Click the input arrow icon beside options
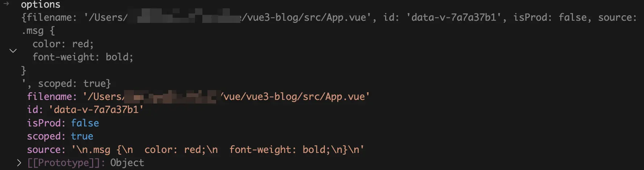 click(x=6, y=4)
